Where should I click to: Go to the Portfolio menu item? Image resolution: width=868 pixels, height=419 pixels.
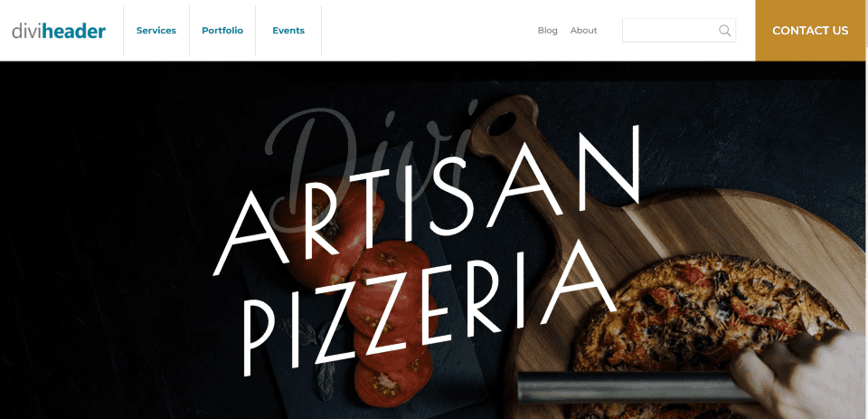tap(222, 31)
